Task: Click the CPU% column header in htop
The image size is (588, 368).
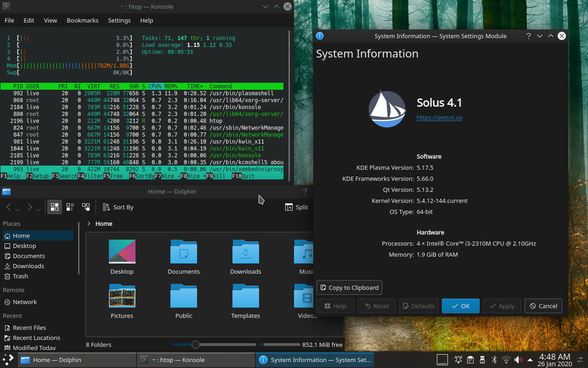Action: pyautogui.click(x=155, y=86)
